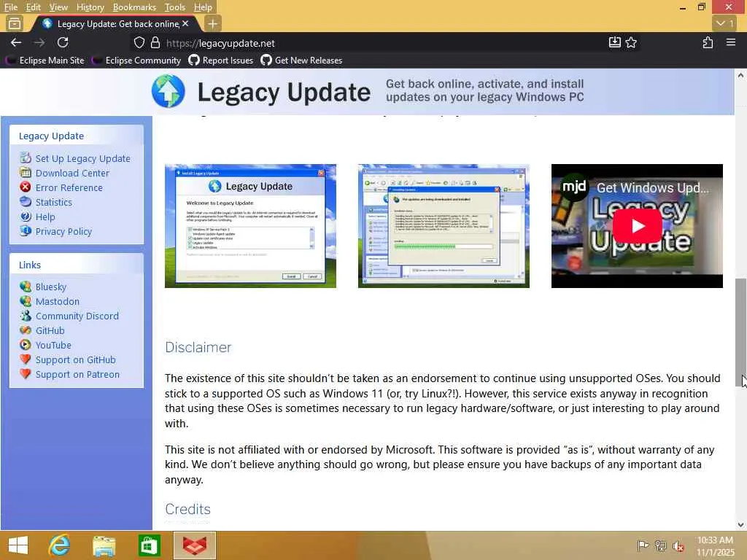Open the list all tabs dropdown

pos(726,24)
